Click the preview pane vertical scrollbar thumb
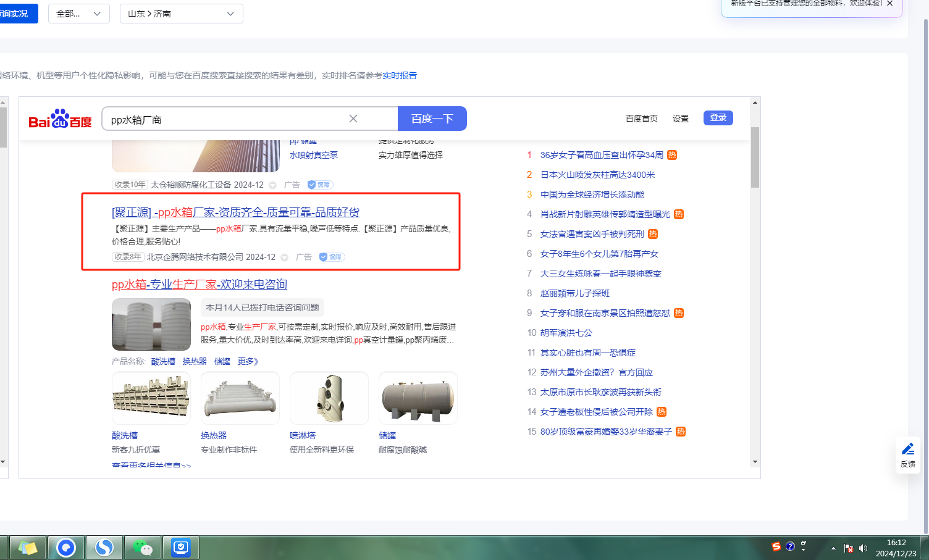929x560 pixels. pos(755,157)
